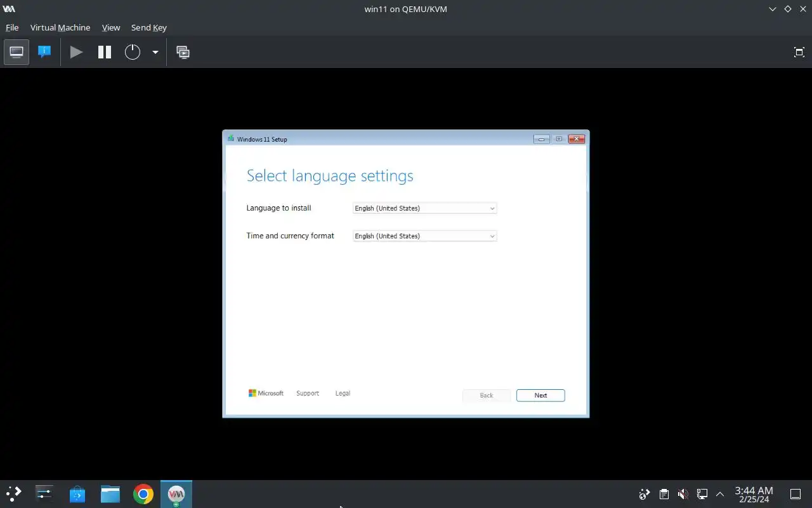This screenshot has width=812, height=508.
Task: Expand Time and currency format dropdown
Action: click(424, 236)
